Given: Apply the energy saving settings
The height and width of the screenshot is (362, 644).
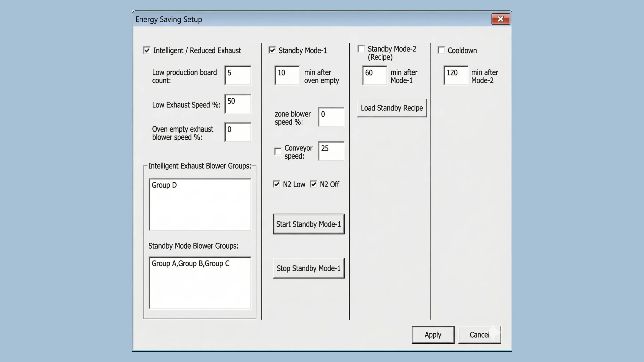Looking at the screenshot, I should click(433, 335).
